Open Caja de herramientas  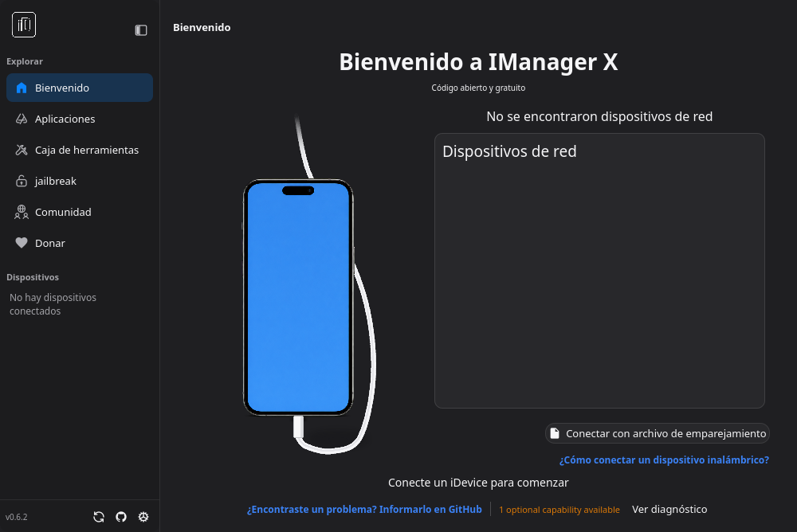[79, 150]
